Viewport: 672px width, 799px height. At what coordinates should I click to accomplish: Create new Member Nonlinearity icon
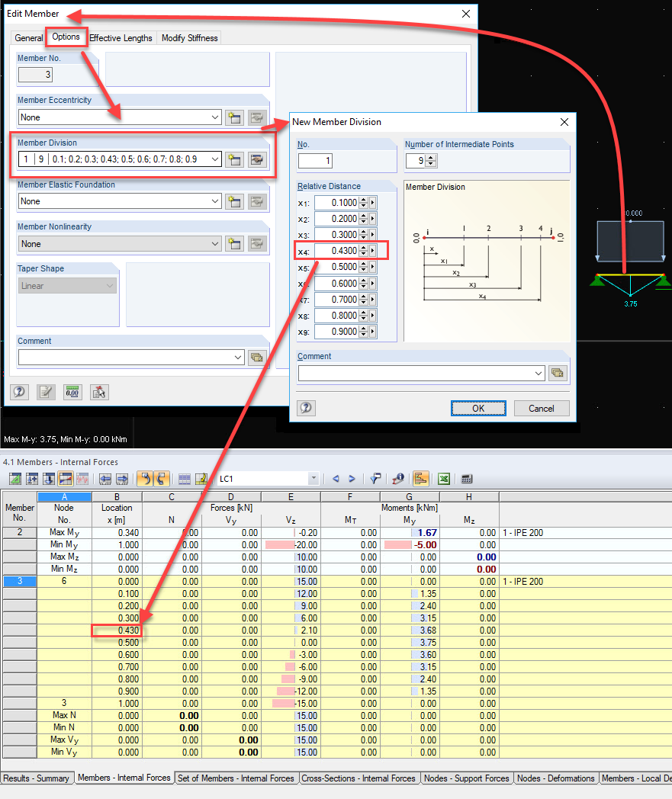coord(234,243)
